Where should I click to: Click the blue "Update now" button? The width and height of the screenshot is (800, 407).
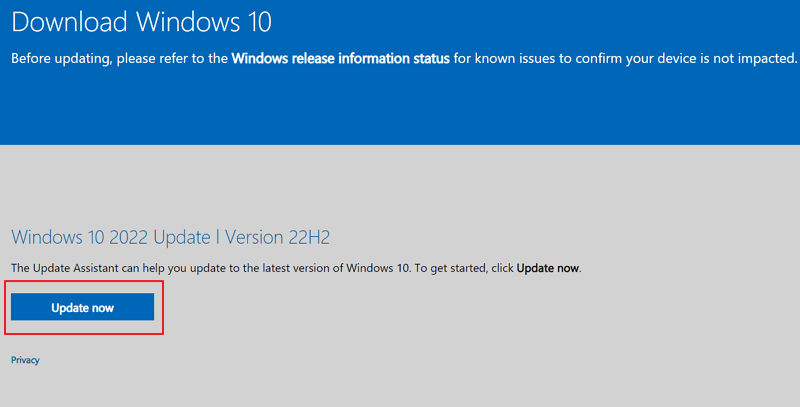[x=82, y=307]
